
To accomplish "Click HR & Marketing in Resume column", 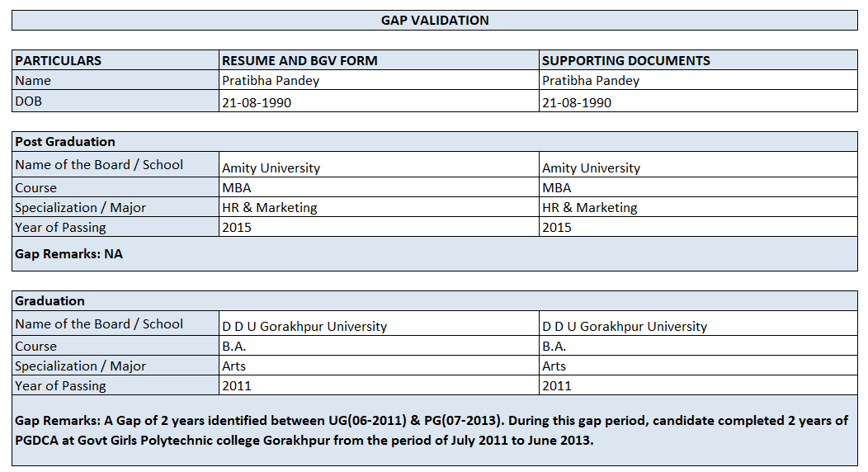I will (270, 208).
